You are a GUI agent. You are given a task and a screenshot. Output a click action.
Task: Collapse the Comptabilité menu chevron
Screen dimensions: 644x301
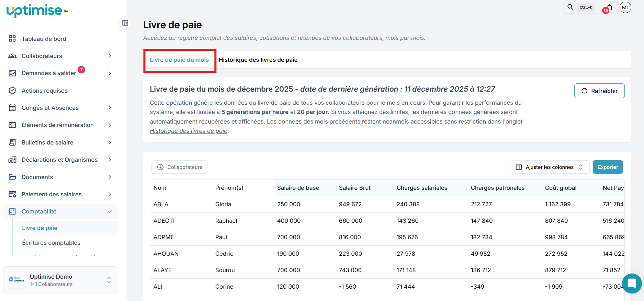[110, 211]
